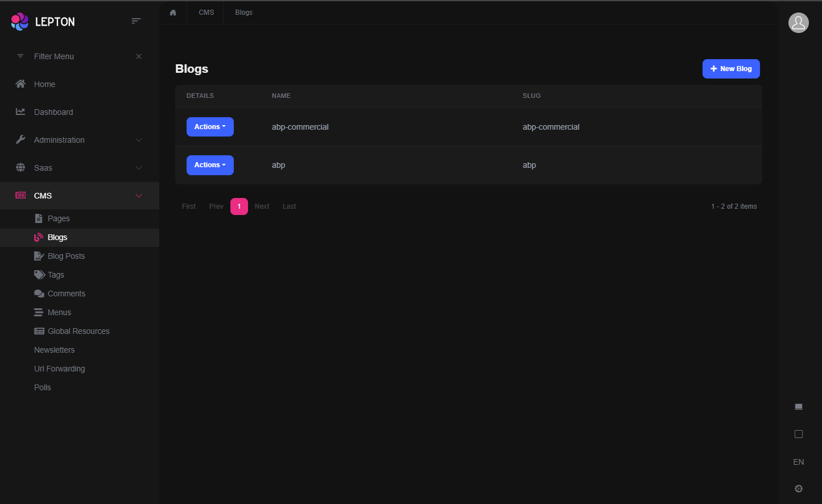Select page 1 in pagination
This screenshot has width=822, height=504.
239,206
